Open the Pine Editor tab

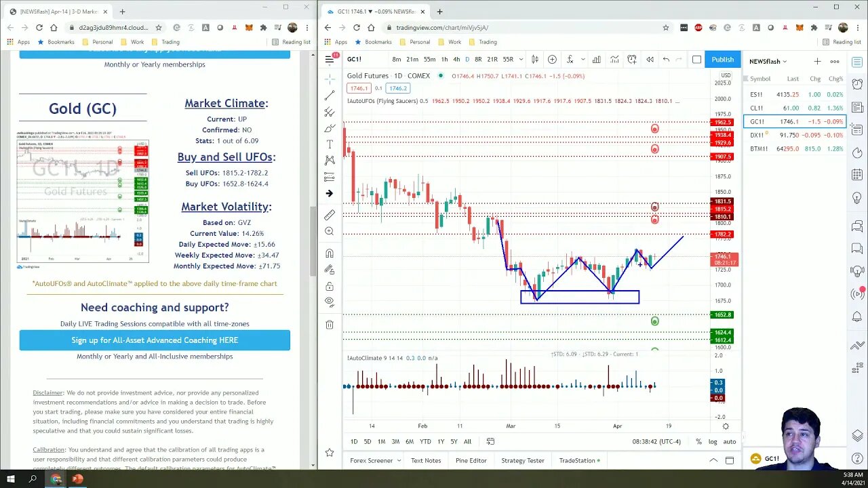(x=471, y=460)
